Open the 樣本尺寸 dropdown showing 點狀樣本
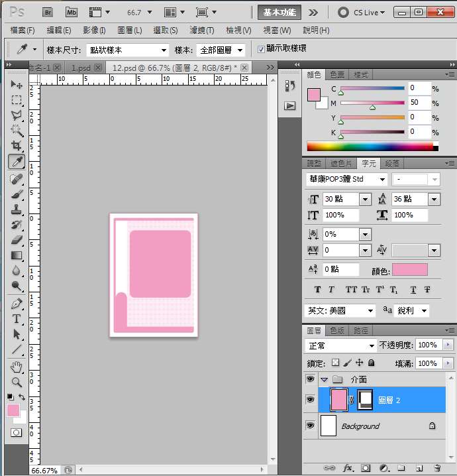 tap(127, 50)
